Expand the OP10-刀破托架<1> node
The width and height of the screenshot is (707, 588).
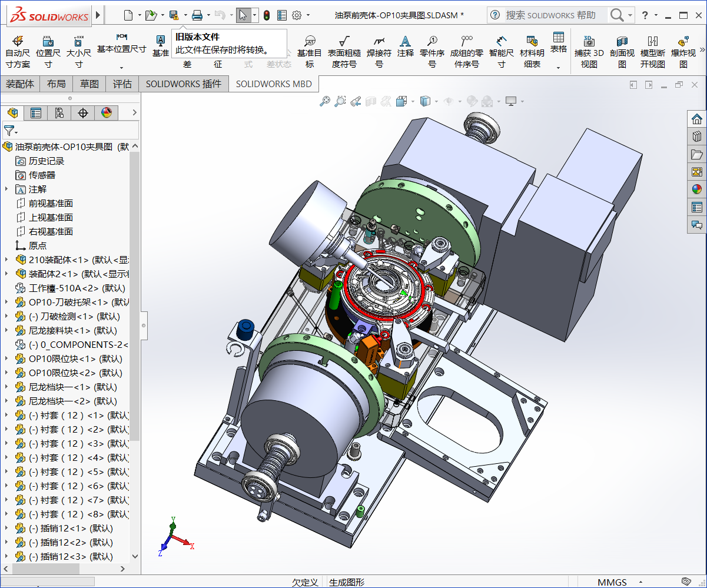pyautogui.click(x=6, y=302)
